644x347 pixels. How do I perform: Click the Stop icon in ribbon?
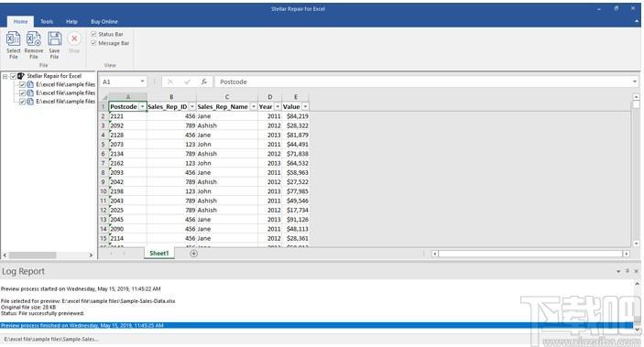point(74,38)
